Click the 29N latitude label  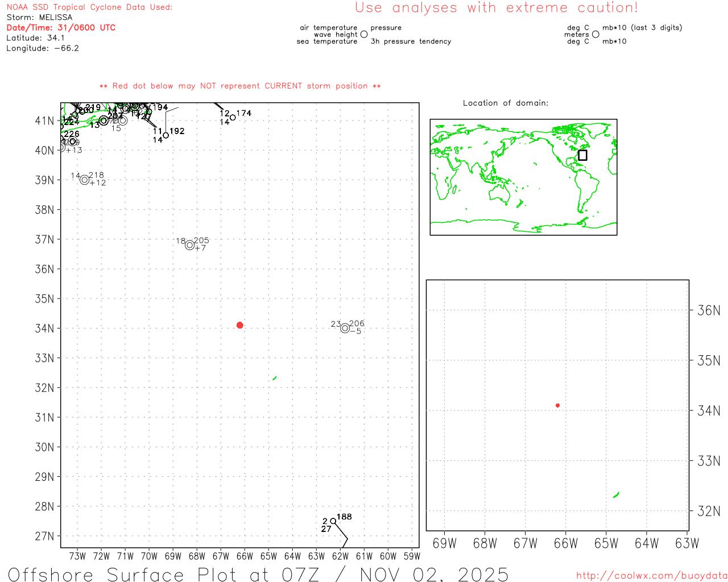44,476
